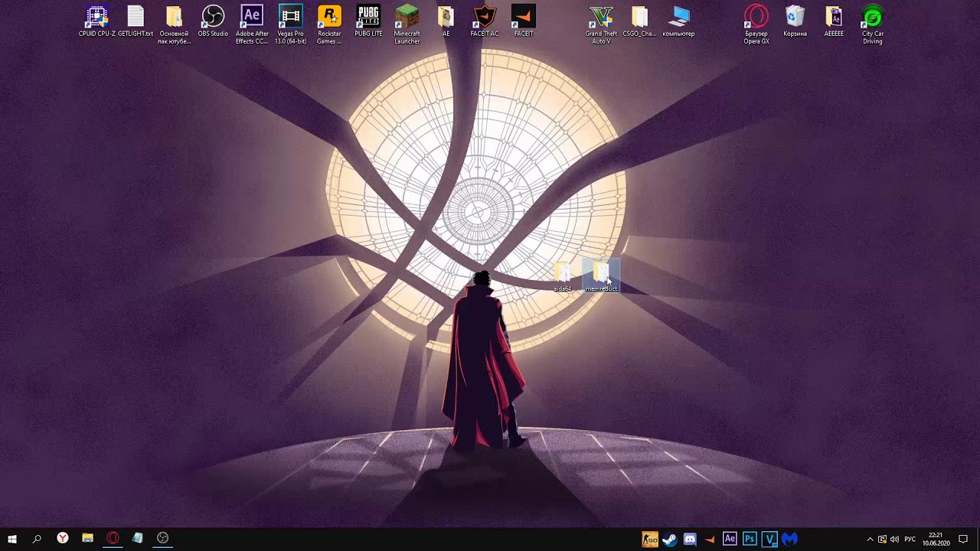Show hidden system tray icons
This screenshot has width=980, height=551.
pyautogui.click(x=870, y=539)
